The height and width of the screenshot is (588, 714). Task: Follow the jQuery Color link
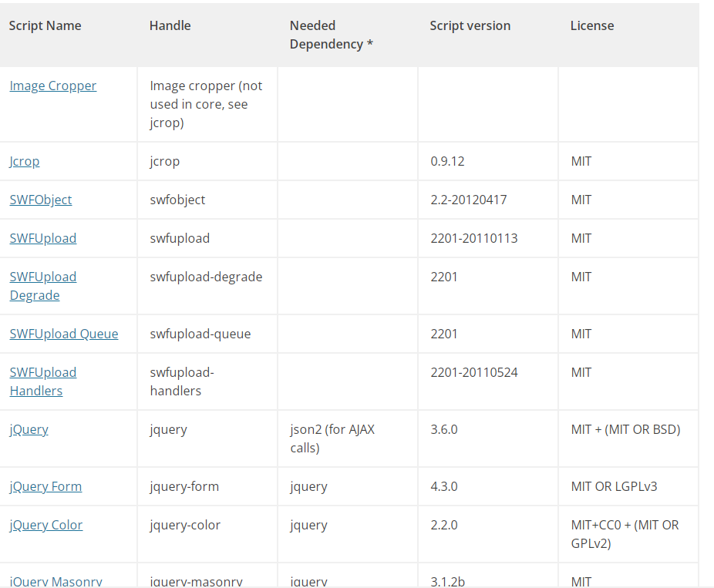tap(46, 525)
